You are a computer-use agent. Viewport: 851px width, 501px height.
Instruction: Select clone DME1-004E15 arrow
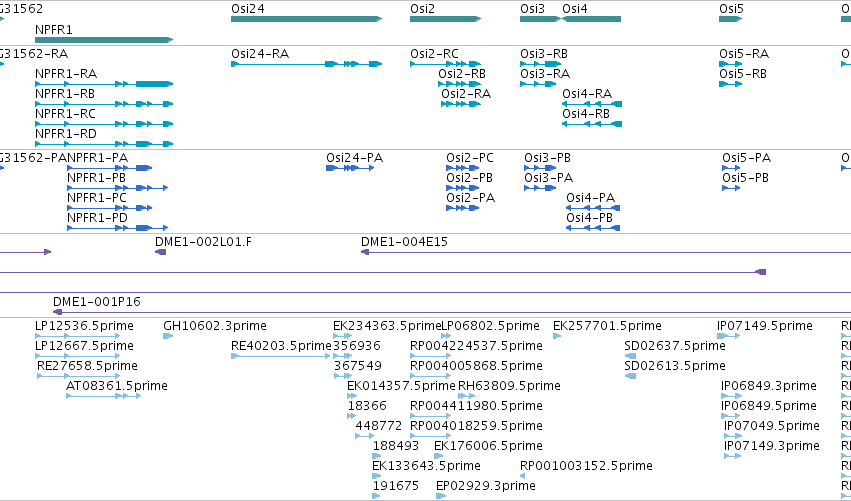point(606,252)
